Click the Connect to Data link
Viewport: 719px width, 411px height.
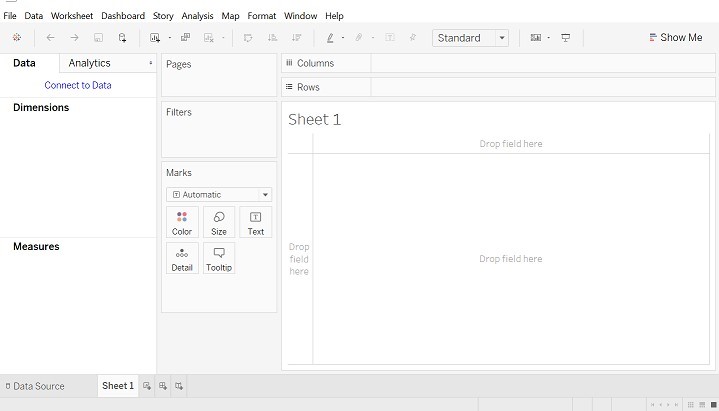point(78,85)
